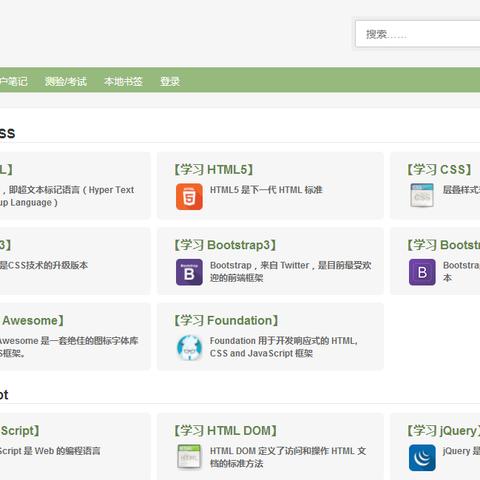480x480 pixels.
Task: Open the 【学习 HTML5】 tutorial link
Action: pos(214,169)
